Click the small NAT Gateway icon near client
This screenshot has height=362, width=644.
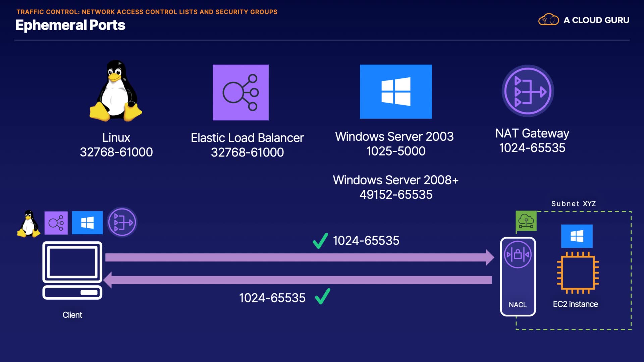pyautogui.click(x=122, y=222)
